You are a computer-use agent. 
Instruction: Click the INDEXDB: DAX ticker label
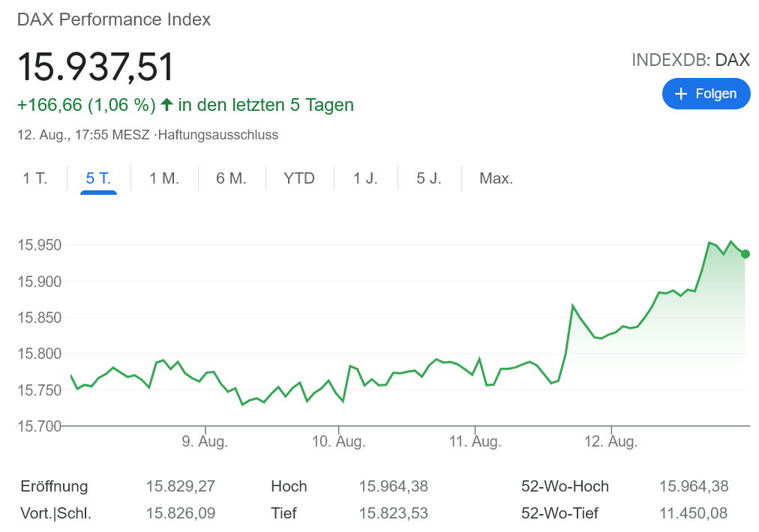click(691, 60)
